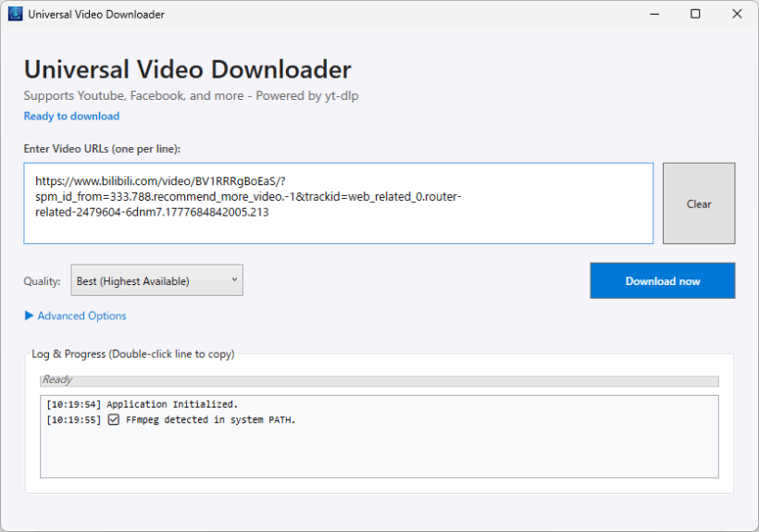The height and width of the screenshot is (532, 759).
Task: Select the 'FFmpeg detected in system PATH.' log line
Action: (171, 420)
